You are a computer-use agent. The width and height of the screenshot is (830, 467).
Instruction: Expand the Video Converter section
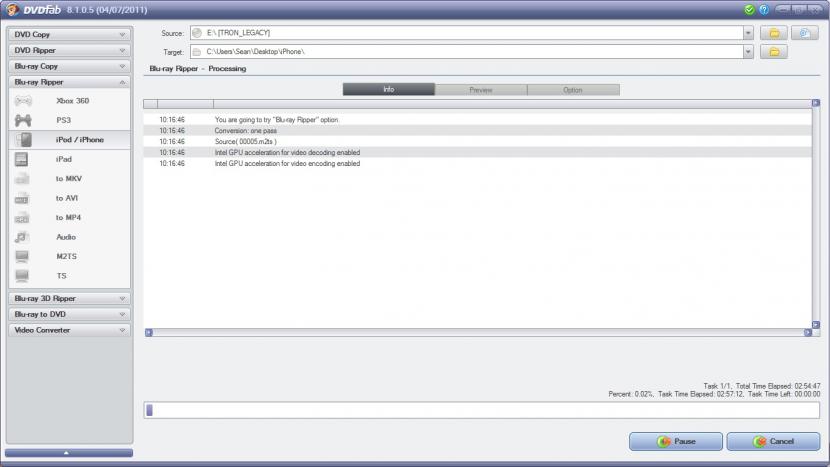click(69, 330)
